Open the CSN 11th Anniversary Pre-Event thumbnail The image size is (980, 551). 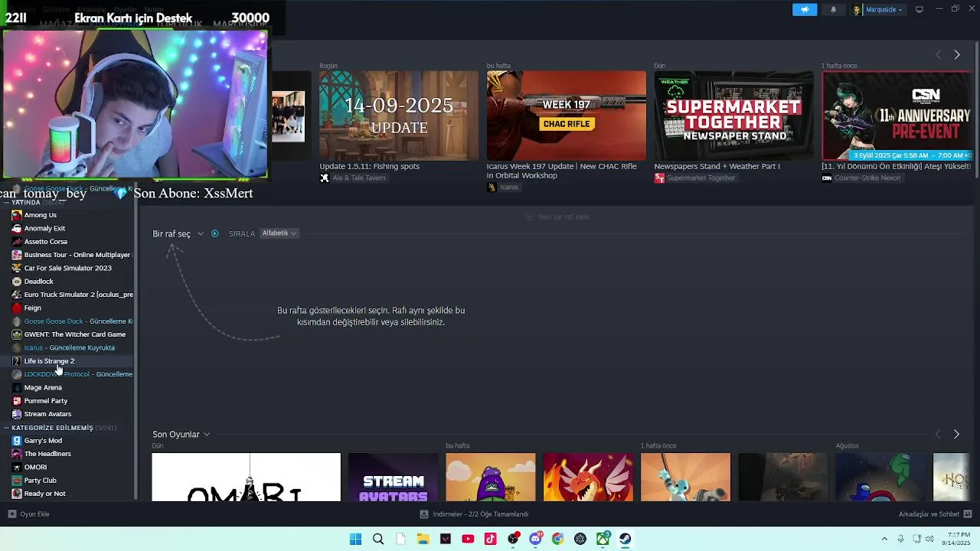[x=897, y=116]
